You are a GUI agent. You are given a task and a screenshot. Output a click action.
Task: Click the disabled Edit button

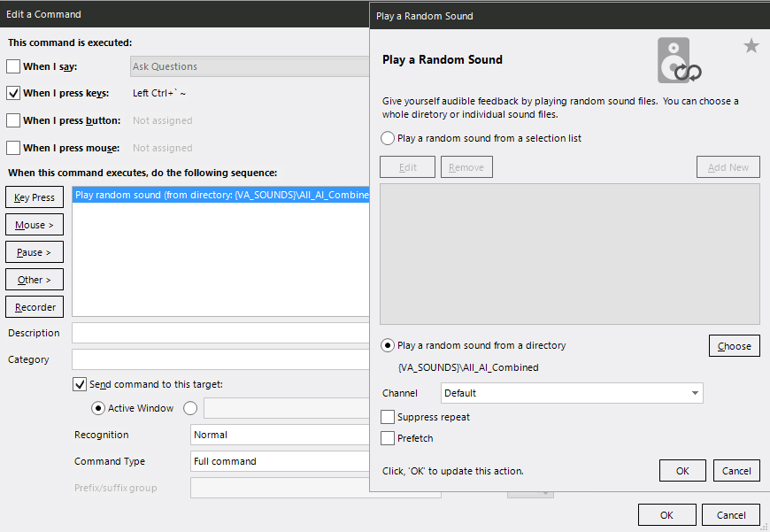coord(408,167)
